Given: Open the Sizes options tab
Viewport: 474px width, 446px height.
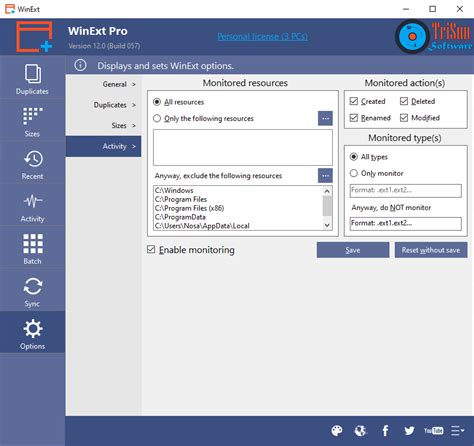Looking at the screenshot, I should click(104, 126).
